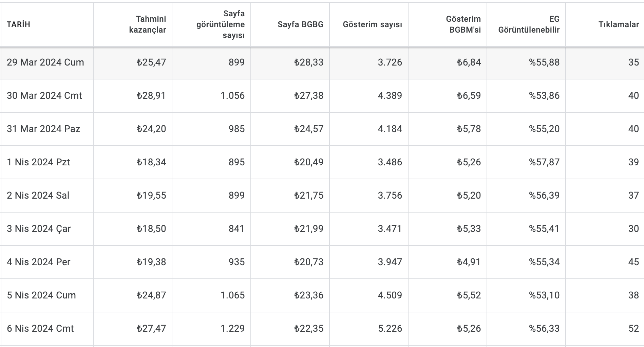Click the Gösterim sayısı column header
The height and width of the screenshot is (347, 644).
[x=372, y=24]
